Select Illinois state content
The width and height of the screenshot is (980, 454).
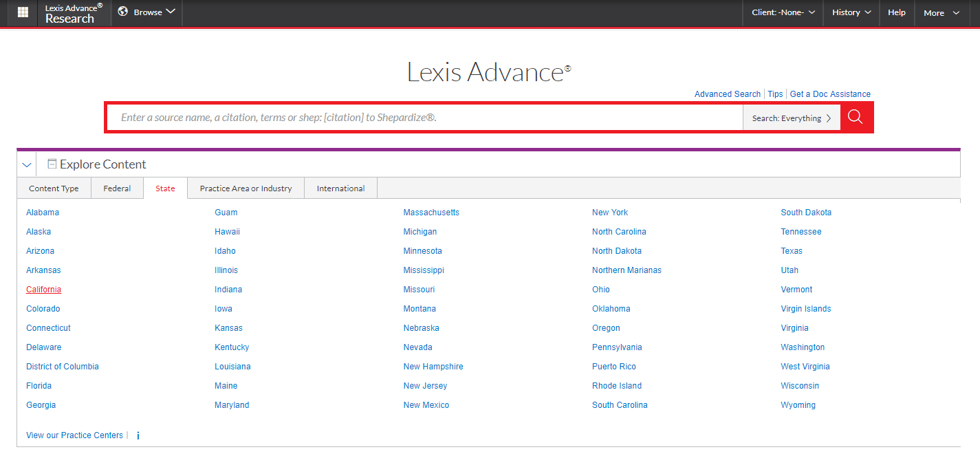pos(226,270)
